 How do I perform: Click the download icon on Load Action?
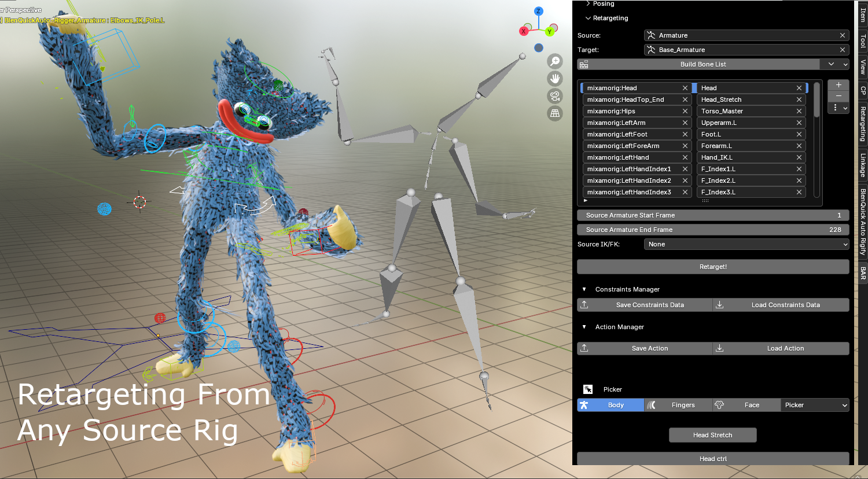pyautogui.click(x=719, y=348)
